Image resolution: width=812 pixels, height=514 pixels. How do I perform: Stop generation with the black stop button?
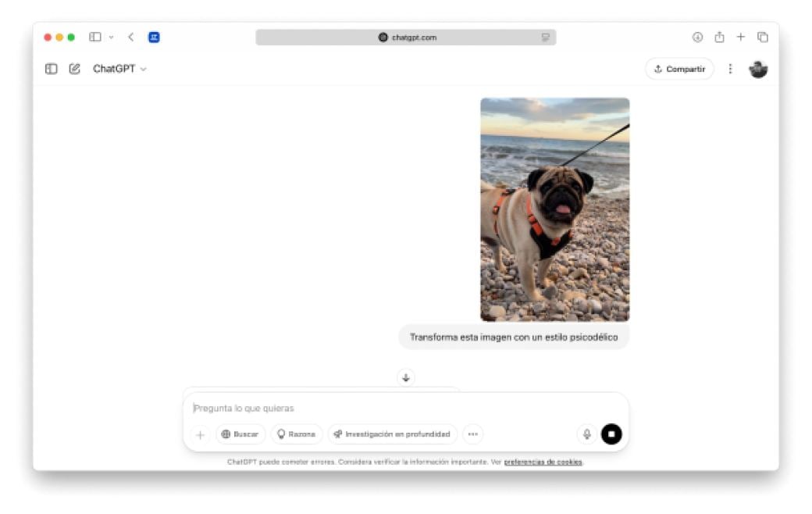pos(611,434)
